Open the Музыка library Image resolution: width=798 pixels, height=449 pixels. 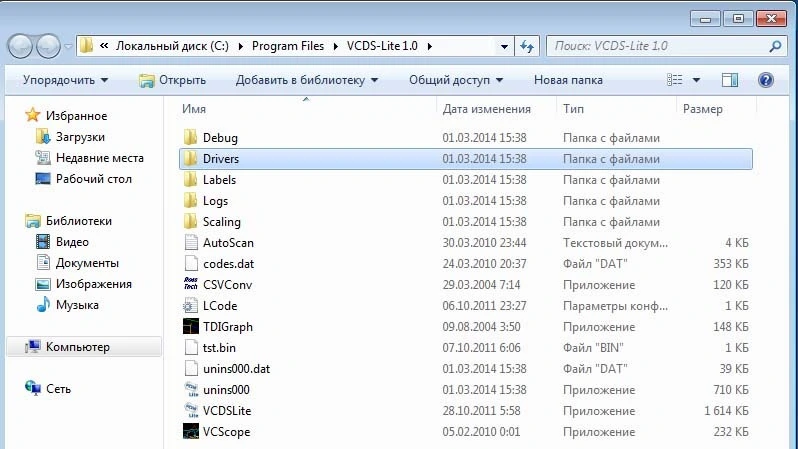(77, 305)
